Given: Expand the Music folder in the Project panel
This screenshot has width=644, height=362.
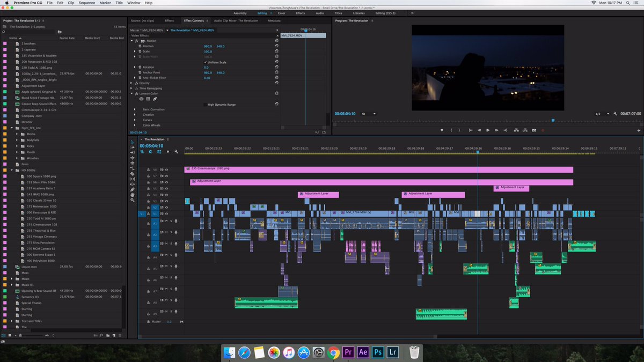Looking at the screenshot, I should click(11, 279).
